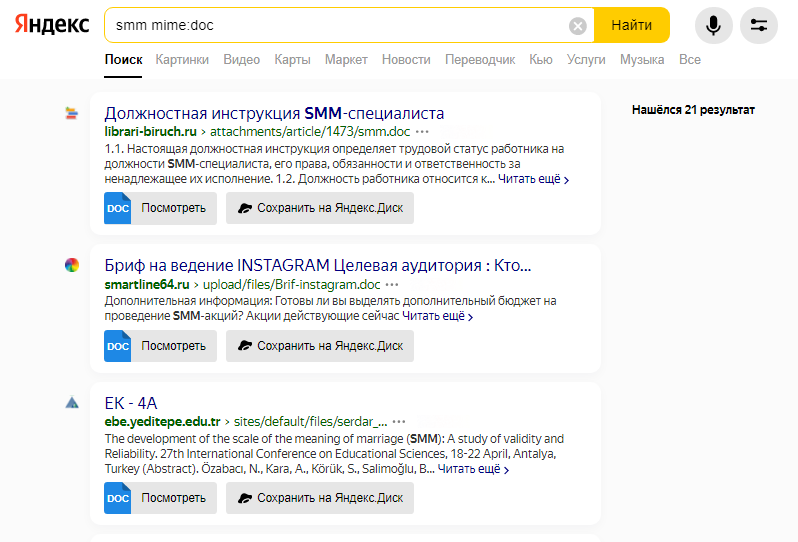Click the smartline64.ru colorful favicon
The image size is (798, 542).
(72, 265)
